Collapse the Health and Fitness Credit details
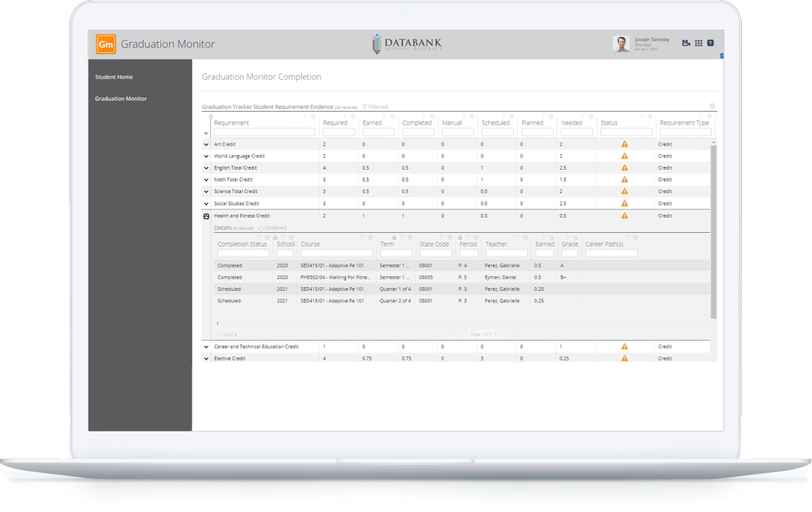Image resolution: width=812 pixels, height=512 pixels. (x=206, y=215)
